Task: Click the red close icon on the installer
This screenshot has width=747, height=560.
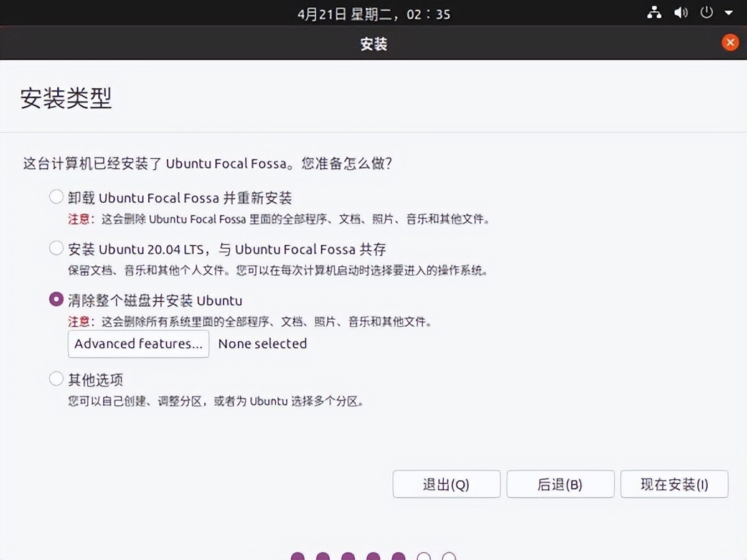Action: pyautogui.click(x=730, y=42)
